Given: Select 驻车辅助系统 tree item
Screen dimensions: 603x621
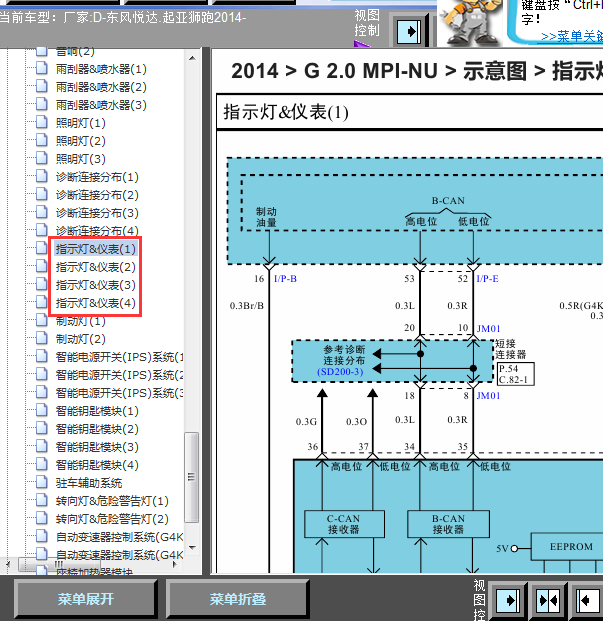Looking at the screenshot, I should [89, 483].
